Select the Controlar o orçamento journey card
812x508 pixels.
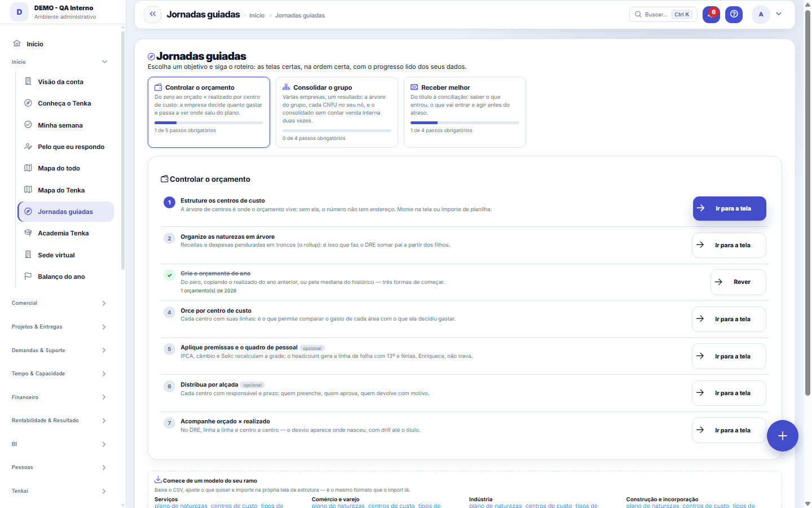click(x=209, y=112)
